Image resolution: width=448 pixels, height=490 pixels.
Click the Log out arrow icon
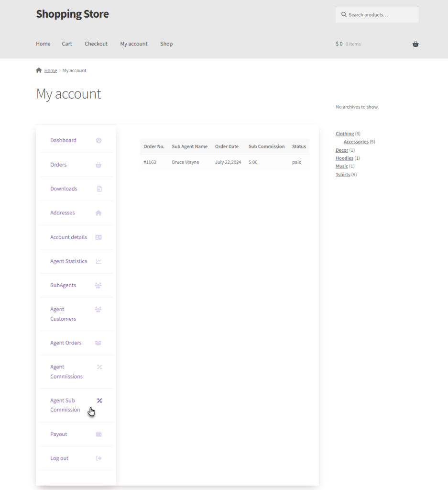(98, 458)
